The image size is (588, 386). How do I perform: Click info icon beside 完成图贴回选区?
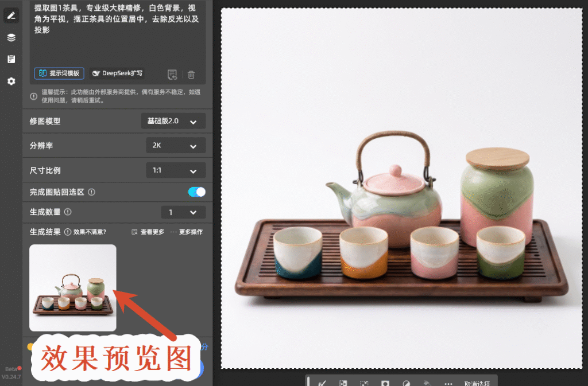91,192
